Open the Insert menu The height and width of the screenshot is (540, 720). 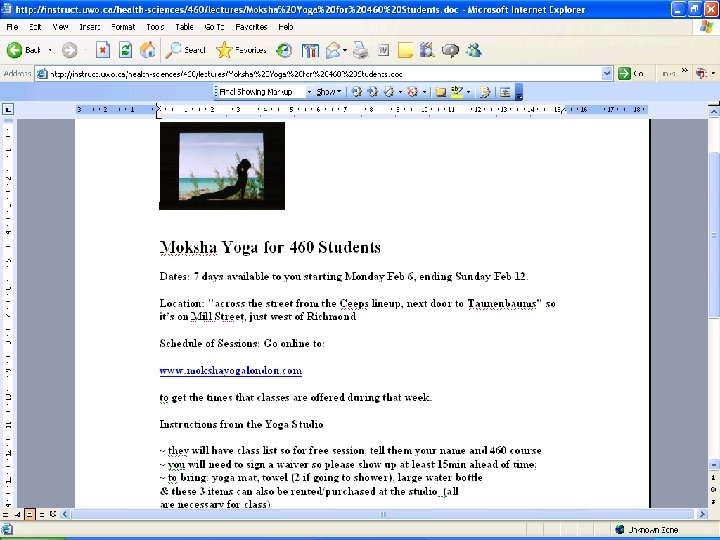click(90, 27)
